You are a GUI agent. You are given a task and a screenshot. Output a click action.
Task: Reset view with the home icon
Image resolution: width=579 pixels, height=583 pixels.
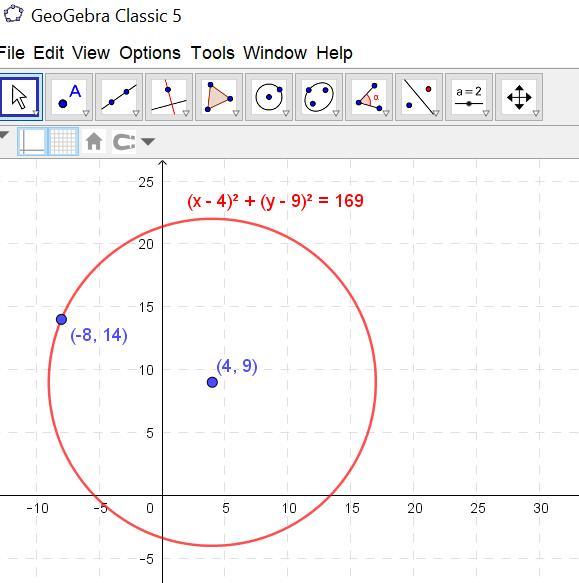(94, 142)
